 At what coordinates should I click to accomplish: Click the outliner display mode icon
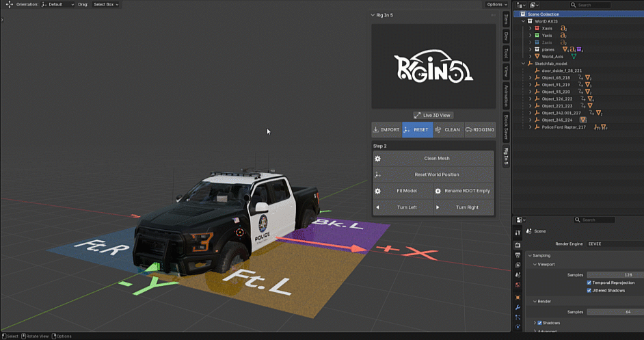535,5
